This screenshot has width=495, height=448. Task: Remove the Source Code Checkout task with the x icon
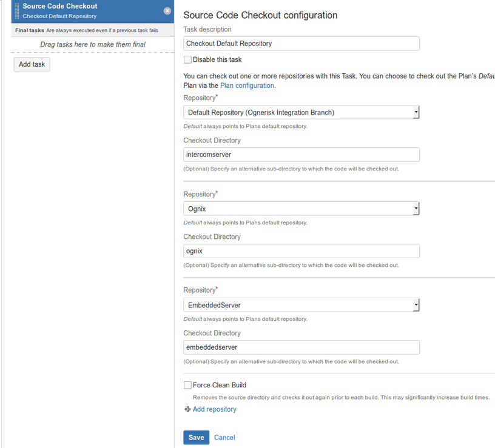click(167, 11)
